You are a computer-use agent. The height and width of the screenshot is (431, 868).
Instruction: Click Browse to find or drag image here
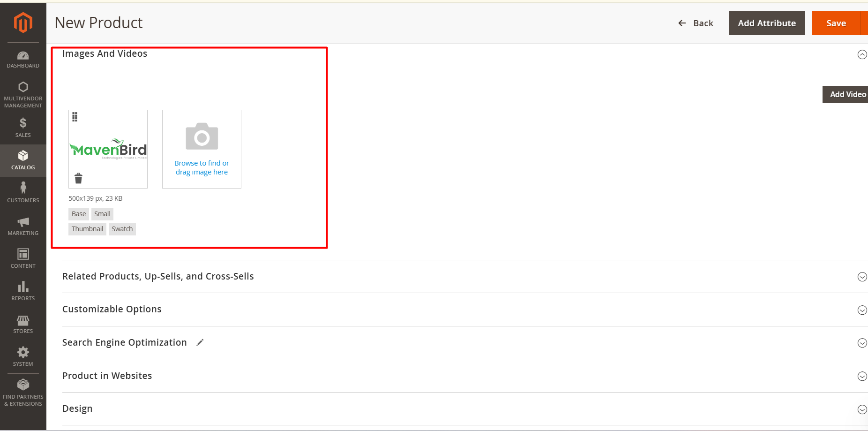click(x=202, y=167)
